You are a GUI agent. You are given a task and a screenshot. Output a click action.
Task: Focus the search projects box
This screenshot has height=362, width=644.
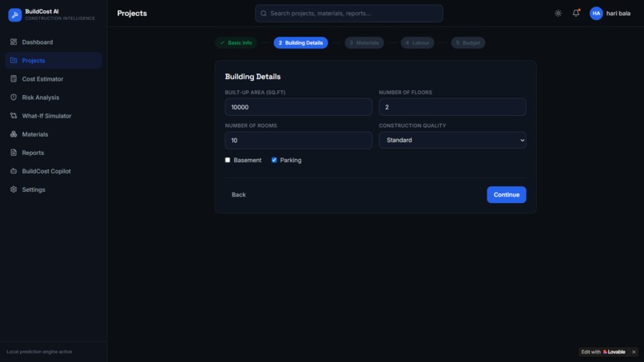[348, 14]
